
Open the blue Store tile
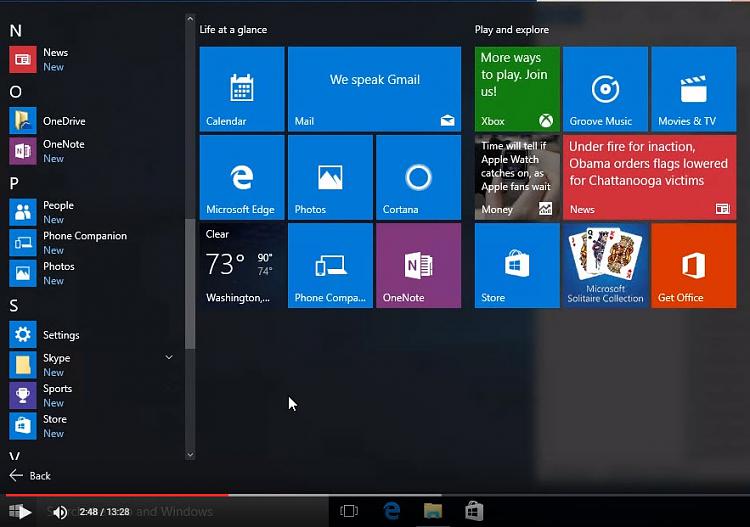click(x=517, y=265)
